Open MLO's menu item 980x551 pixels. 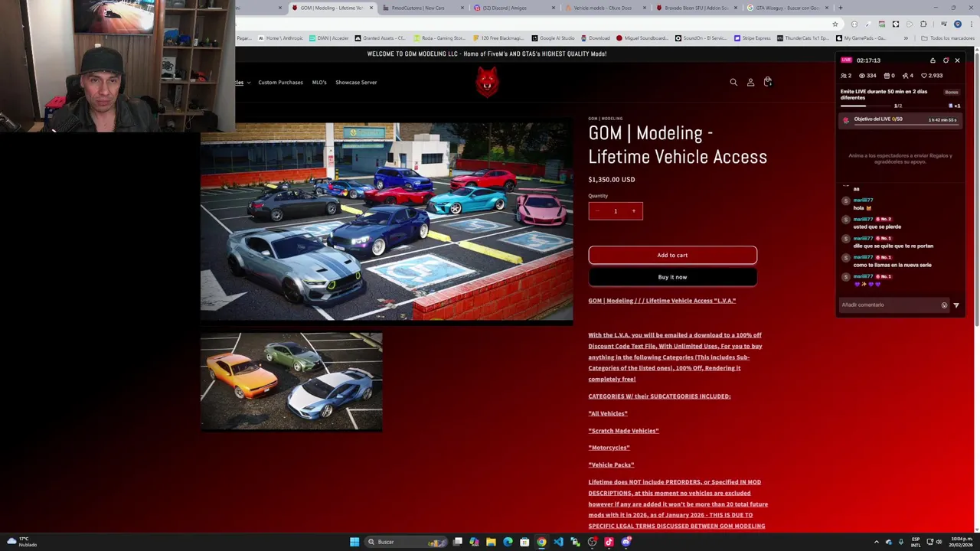[x=319, y=83]
